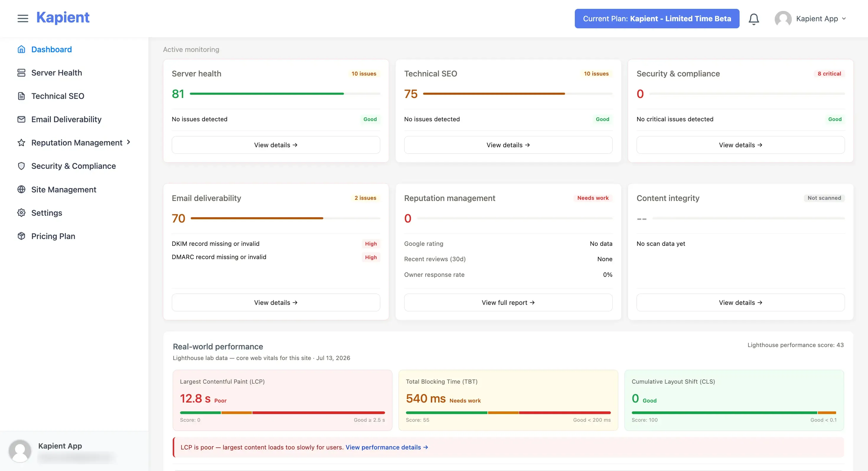Click the Security & Compliance shield icon
This screenshot has width=868, height=471.
21,166
